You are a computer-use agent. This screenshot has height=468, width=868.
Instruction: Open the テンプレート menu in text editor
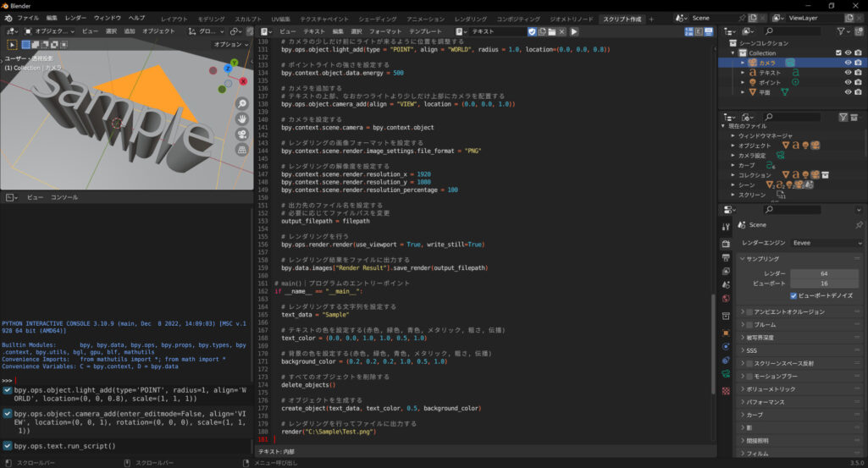[x=426, y=31]
